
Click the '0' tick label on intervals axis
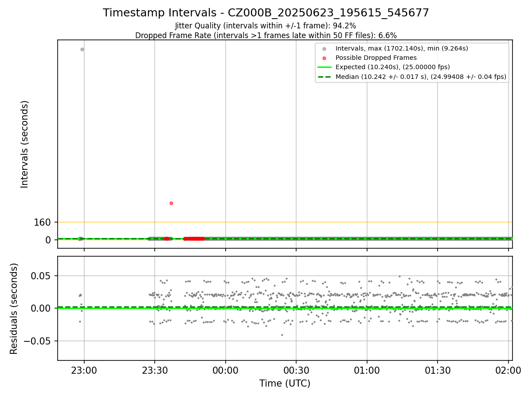pos(49,240)
